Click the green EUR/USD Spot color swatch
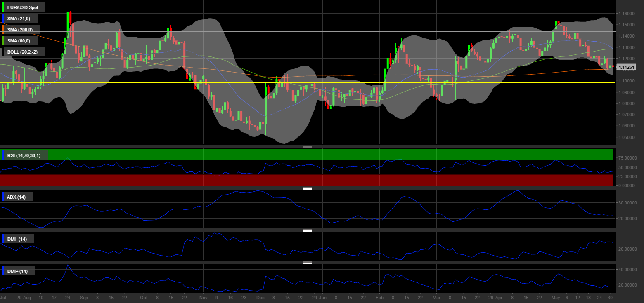Screen dimensions: 644x303 [3, 7]
